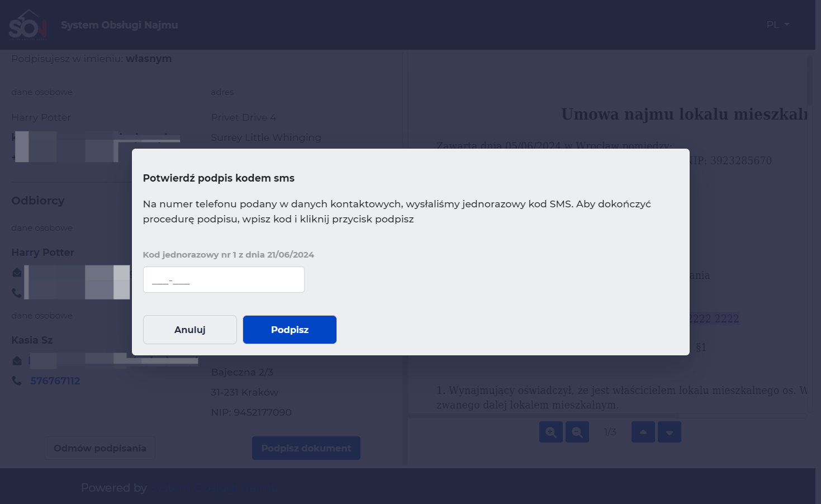Select the text 31-231 Kraków
This screenshot has width=821, height=504.
click(x=245, y=392)
